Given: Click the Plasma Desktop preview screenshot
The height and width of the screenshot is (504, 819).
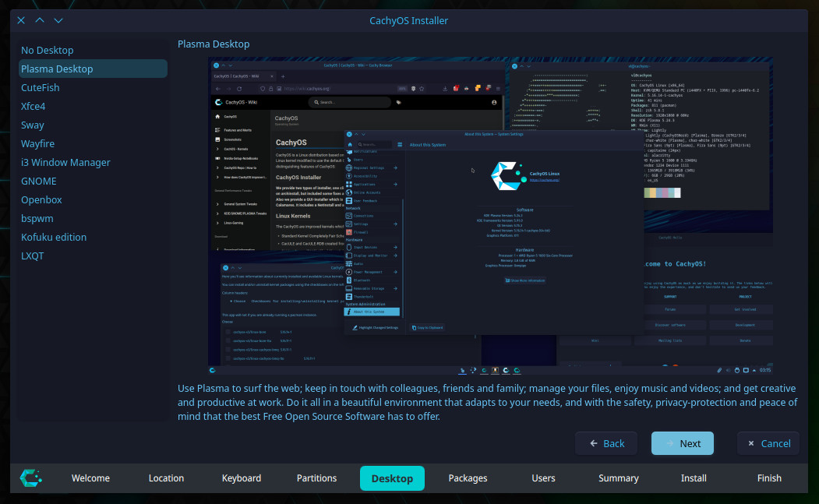Looking at the screenshot, I should 490,216.
